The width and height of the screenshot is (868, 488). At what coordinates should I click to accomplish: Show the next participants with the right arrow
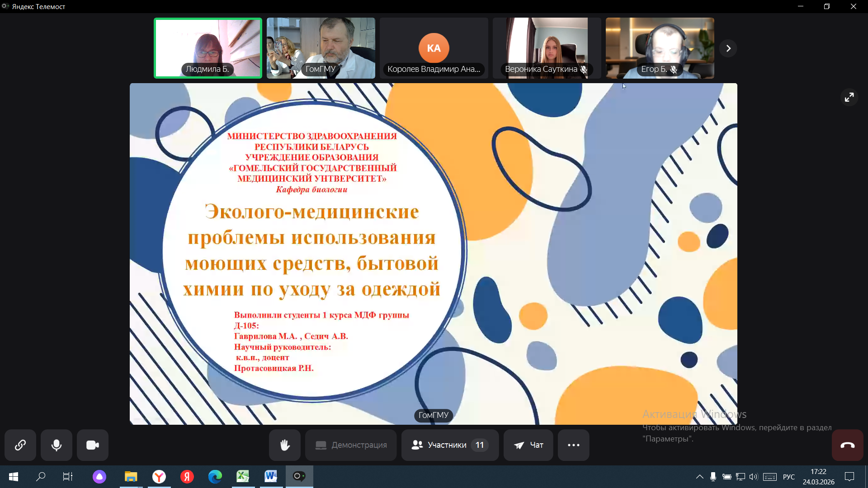coord(728,48)
